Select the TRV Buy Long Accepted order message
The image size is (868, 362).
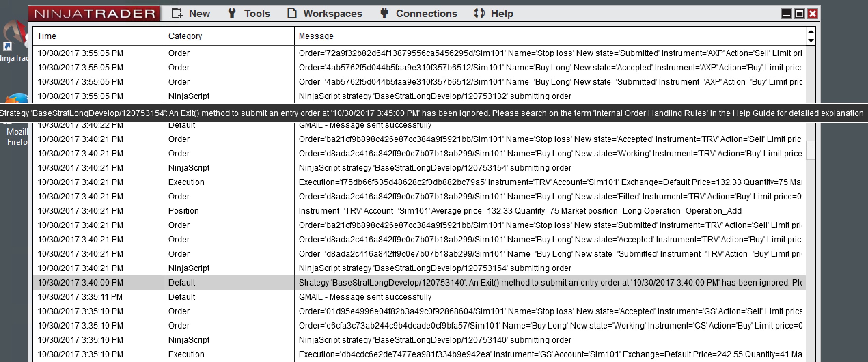pyautogui.click(x=550, y=240)
